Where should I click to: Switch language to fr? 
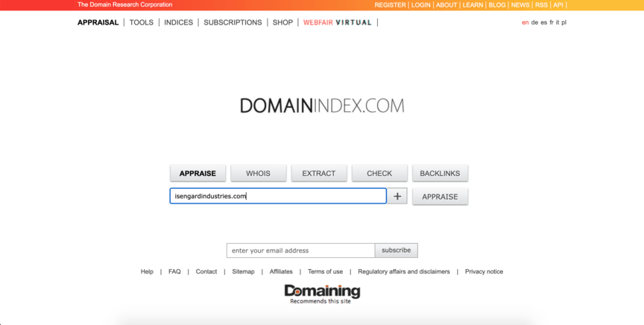pos(552,22)
